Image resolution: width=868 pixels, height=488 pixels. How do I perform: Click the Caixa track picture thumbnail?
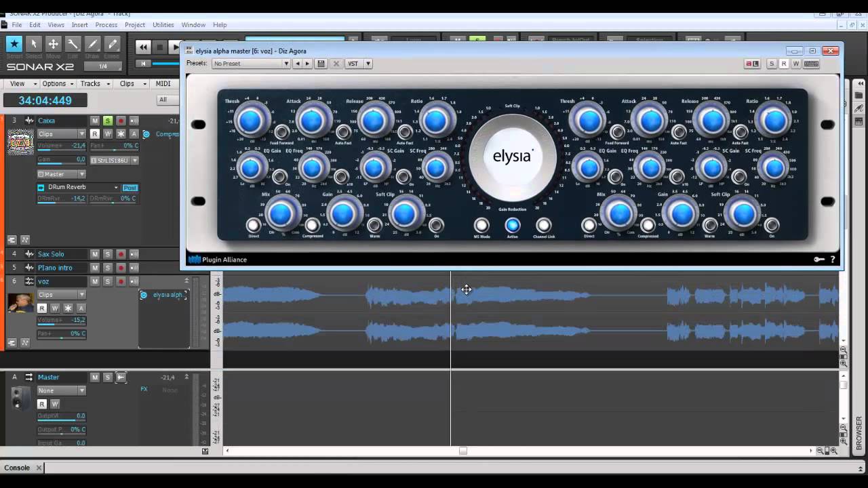pyautogui.click(x=20, y=142)
